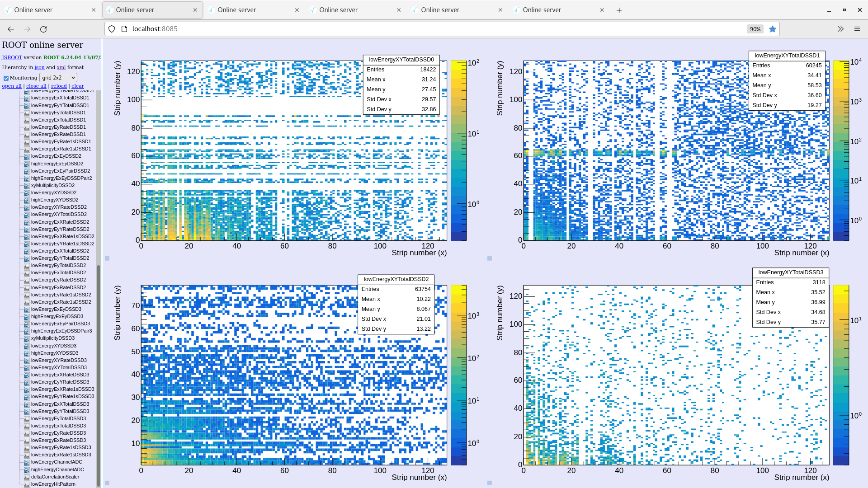
Task: Click histogram icon beside lowEnergyExEyDSSD2
Action: (27, 156)
